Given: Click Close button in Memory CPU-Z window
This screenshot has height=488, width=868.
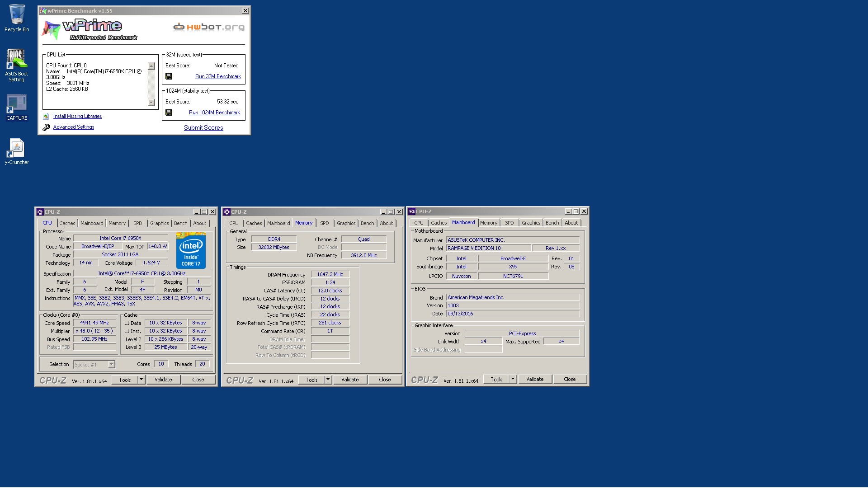Looking at the screenshot, I should click(385, 380).
